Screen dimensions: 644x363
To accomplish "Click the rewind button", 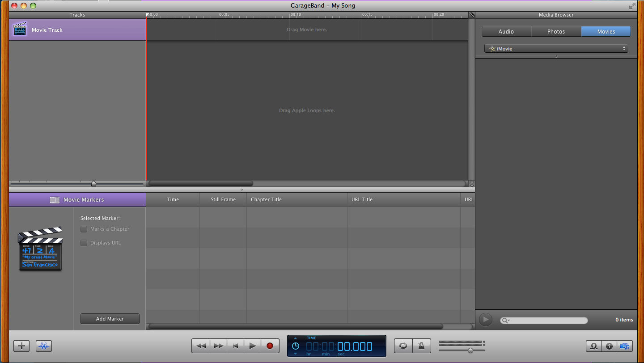I will pos(201,346).
